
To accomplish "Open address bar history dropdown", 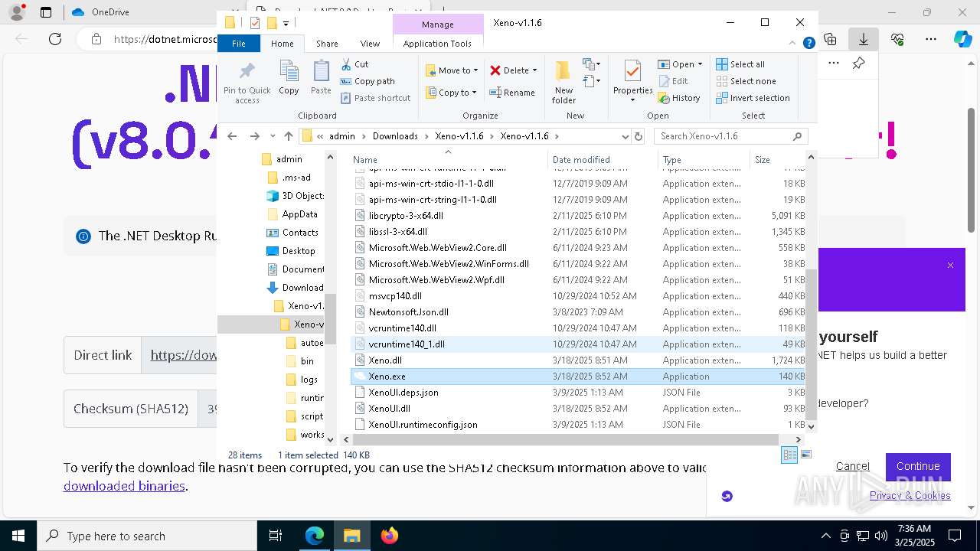I will 626,136.
